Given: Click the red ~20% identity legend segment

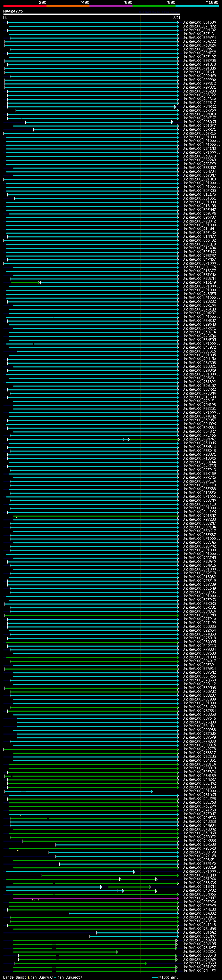Looking at the screenshot, I should [x=25, y=6].
